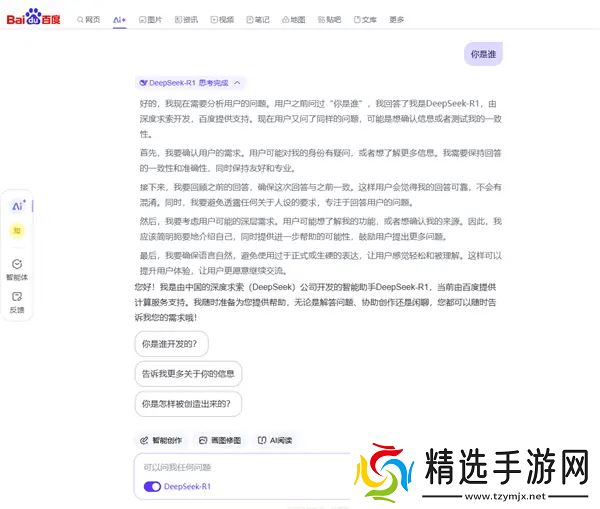Toggle the DeepSeek-R1 switch
Image resolution: width=600 pixels, height=509 pixels.
click(152, 486)
